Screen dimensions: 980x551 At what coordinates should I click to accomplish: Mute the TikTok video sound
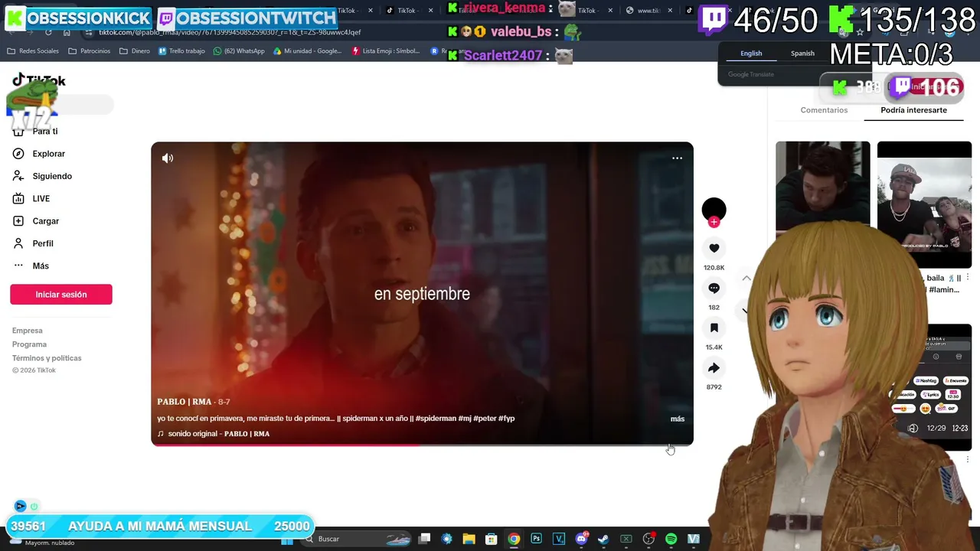point(168,158)
